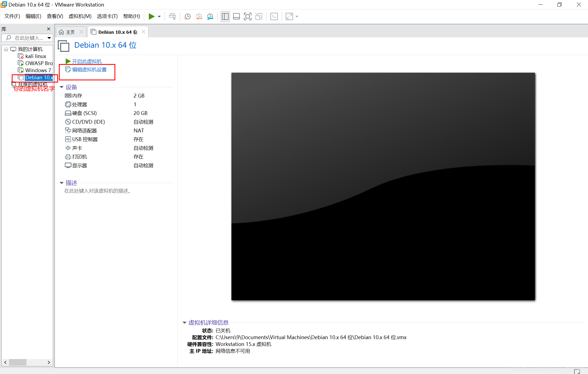Toggle the thumbnail bar view button
This screenshot has height=374, width=588.
click(x=236, y=17)
